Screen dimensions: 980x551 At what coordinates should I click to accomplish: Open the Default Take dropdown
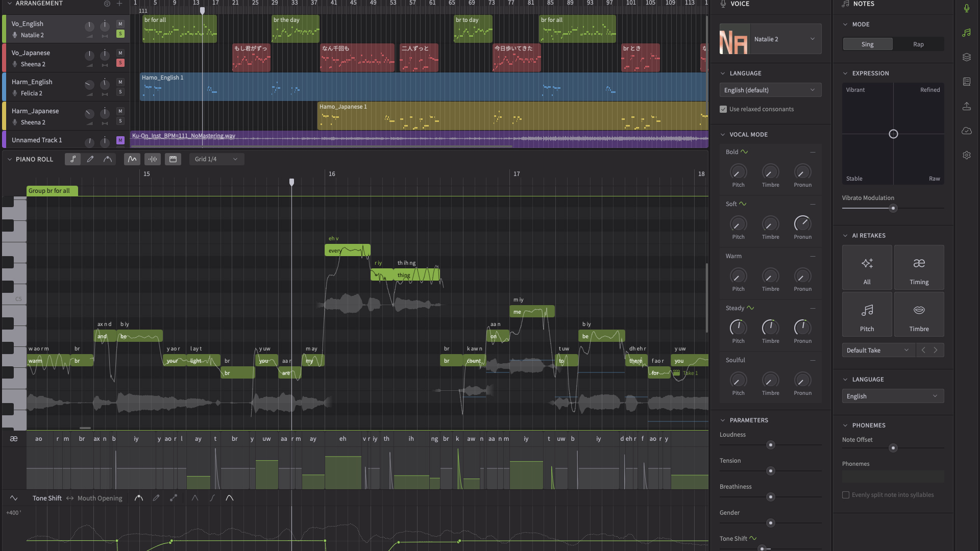coord(878,350)
